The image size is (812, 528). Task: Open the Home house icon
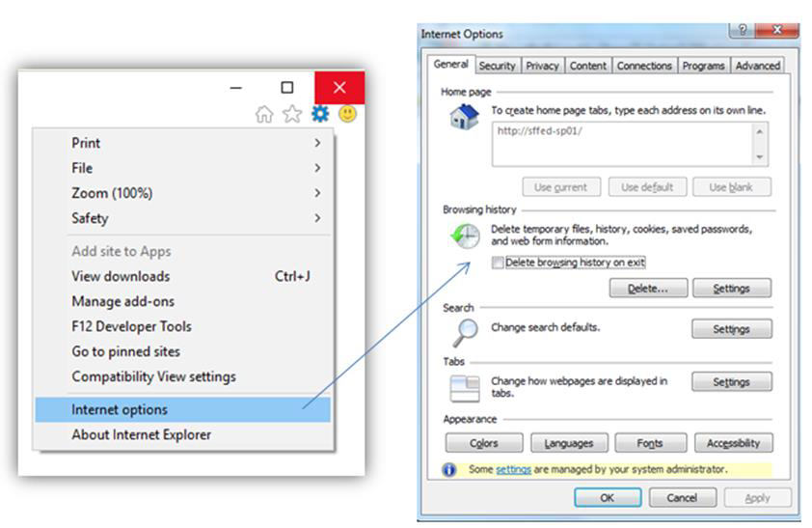263,115
